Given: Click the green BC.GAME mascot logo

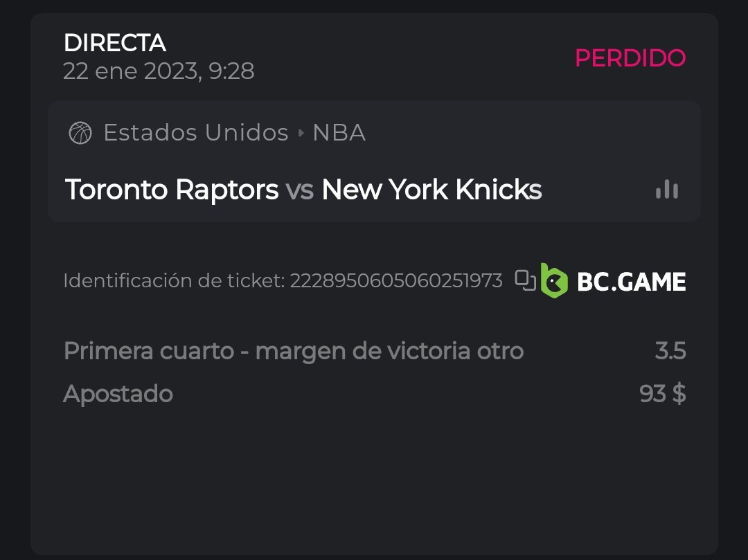Looking at the screenshot, I should click(554, 281).
